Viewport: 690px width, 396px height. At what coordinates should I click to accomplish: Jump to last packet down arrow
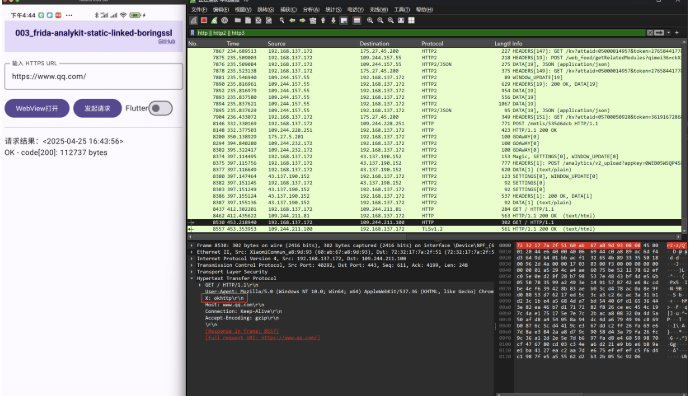point(333,20)
